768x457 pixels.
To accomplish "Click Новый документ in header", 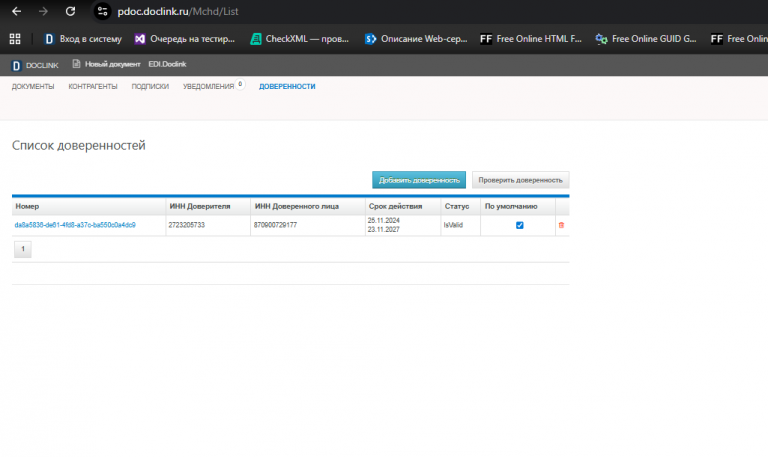I will pyautogui.click(x=106, y=64).
